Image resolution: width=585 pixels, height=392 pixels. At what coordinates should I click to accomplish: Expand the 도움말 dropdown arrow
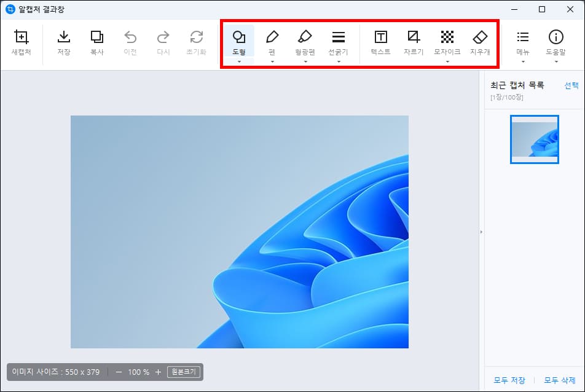coord(556,62)
